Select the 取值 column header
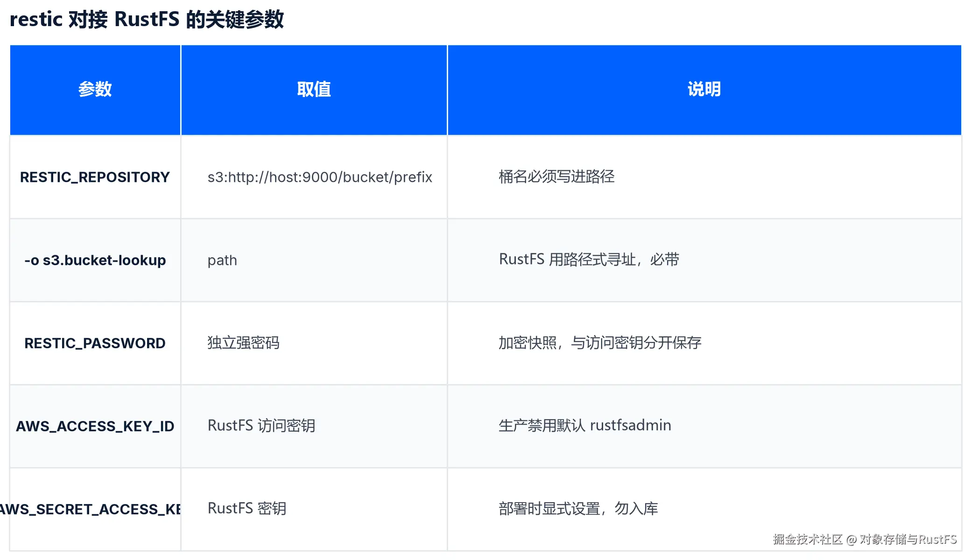 (x=314, y=90)
